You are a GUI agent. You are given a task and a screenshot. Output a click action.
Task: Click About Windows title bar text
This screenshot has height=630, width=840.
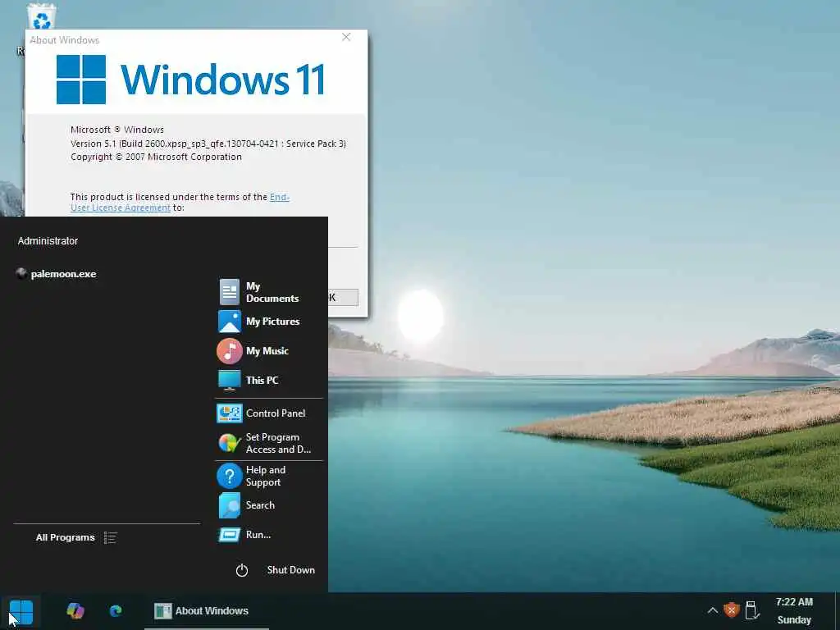[64, 40]
